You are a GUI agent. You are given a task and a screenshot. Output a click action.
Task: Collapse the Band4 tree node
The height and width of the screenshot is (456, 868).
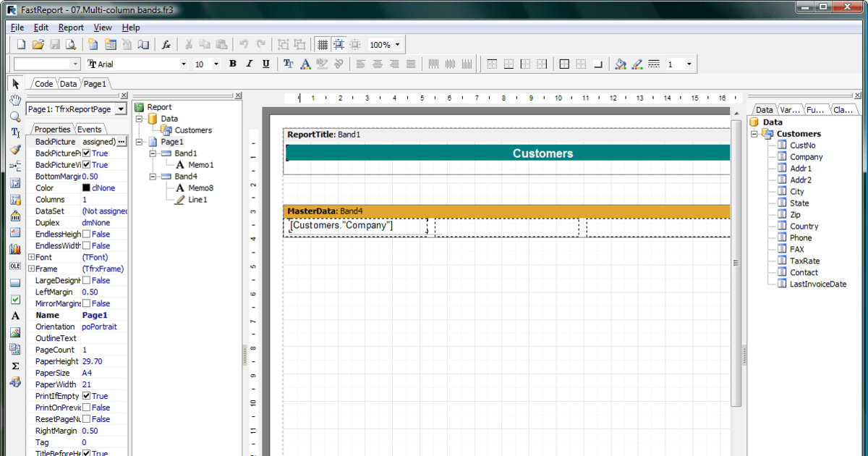[x=153, y=177]
